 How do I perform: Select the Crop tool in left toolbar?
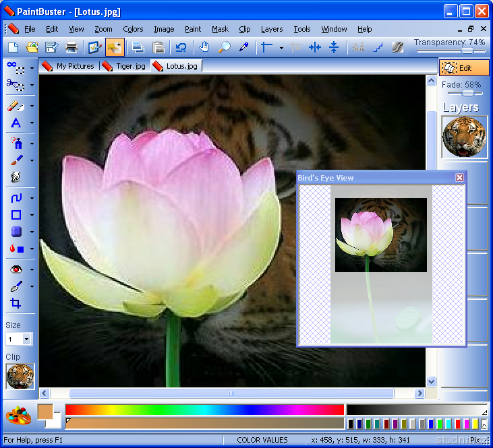16,304
